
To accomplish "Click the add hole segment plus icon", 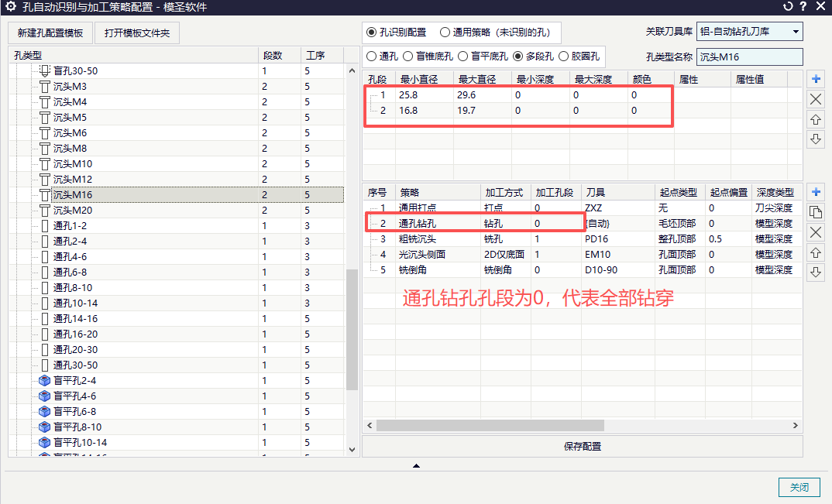I will [816, 80].
